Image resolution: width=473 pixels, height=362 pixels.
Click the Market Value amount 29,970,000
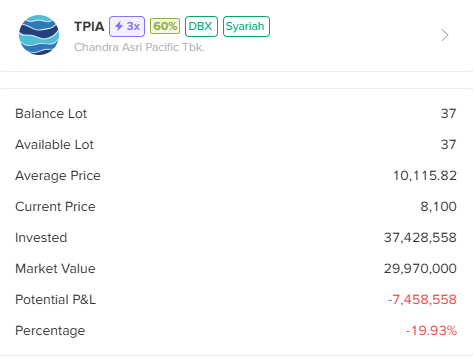pyautogui.click(x=420, y=269)
